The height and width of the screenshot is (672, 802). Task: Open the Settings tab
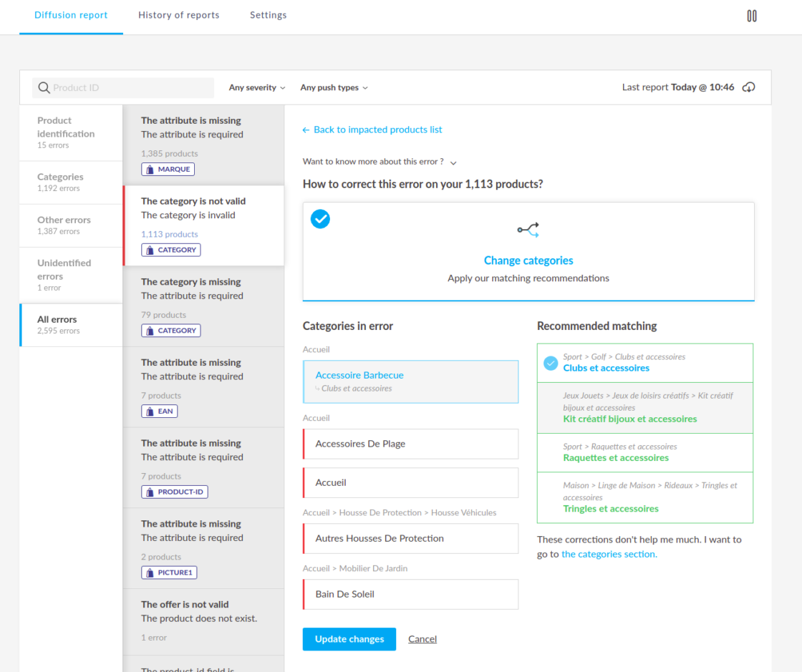tap(268, 15)
